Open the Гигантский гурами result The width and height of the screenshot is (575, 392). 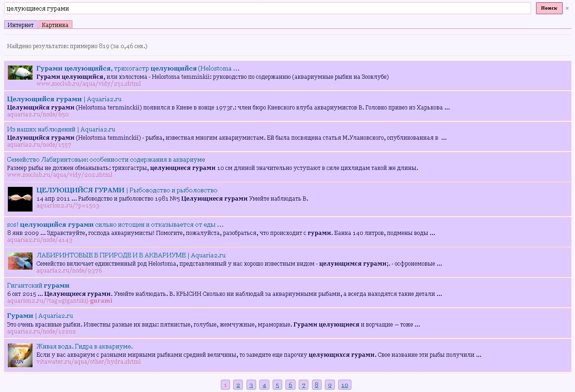(x=38, y=285)
